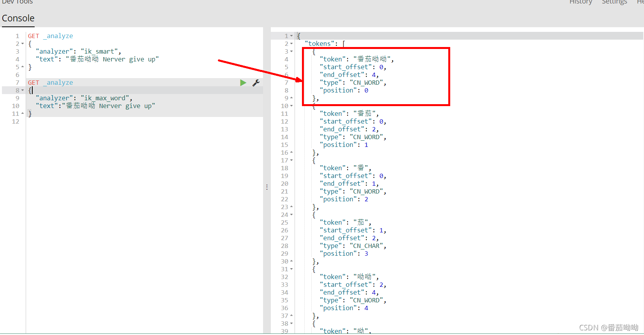Click the ik_smart request's "text" line

coord(97,59)
